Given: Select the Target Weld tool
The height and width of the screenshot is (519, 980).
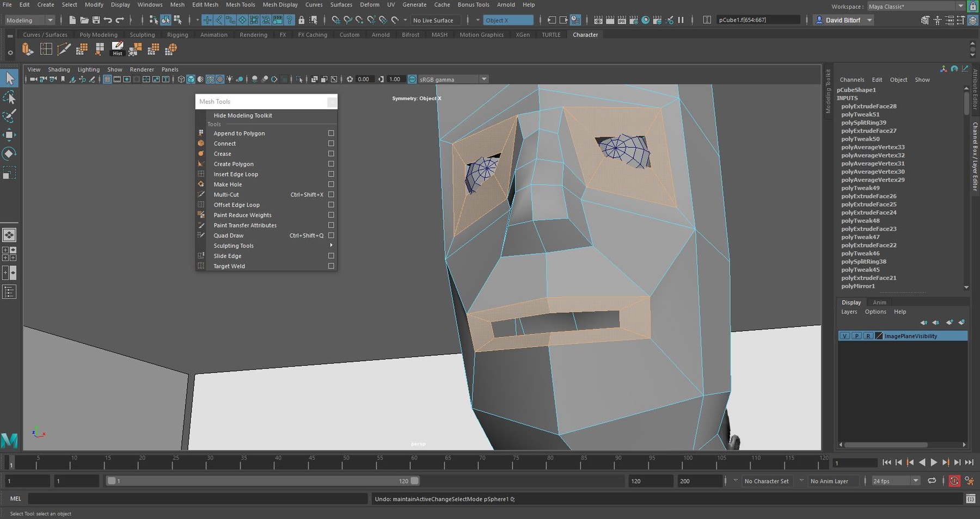Looking at the screenshot, I should pyautogui.click(x=229, y=266).
